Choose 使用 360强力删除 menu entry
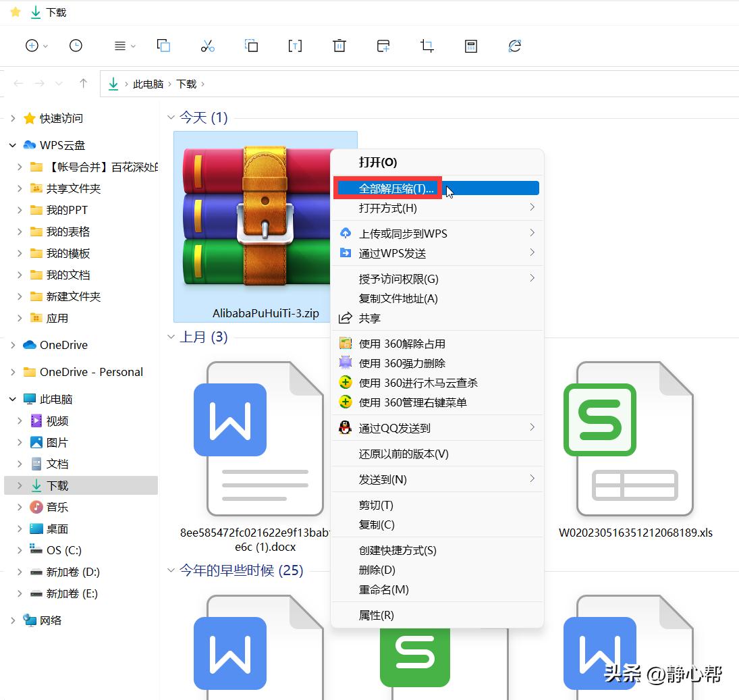The width and height of the screenshot is (739, 700). (x=437, y=363)
